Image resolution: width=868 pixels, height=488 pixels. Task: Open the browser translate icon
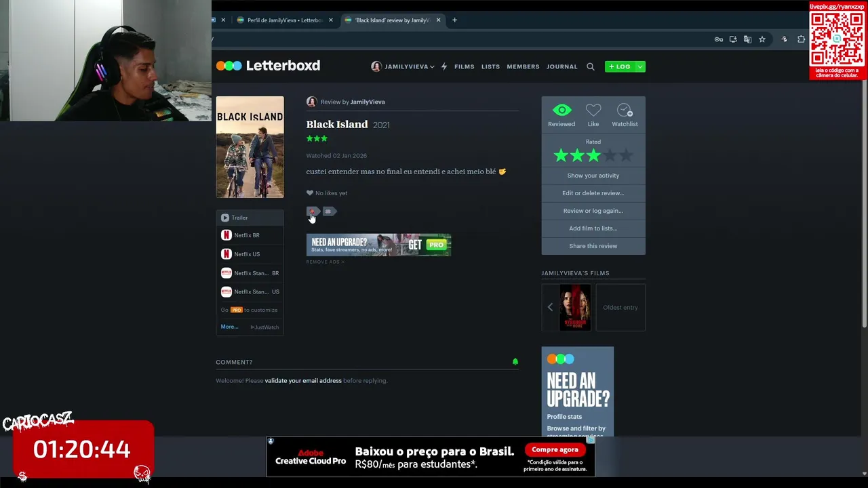747,39
